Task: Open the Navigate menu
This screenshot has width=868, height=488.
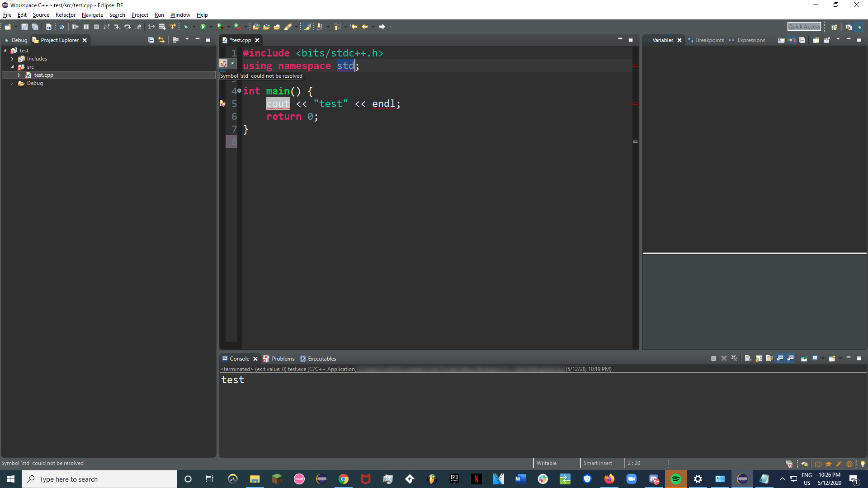Action: click(x=92, y=15)
